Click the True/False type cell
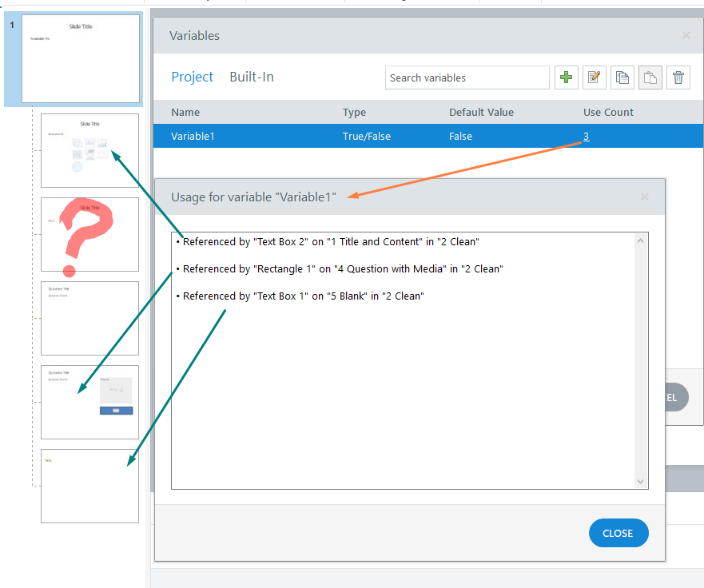The height and width of the screenshot is (588, 704). [367, 137]
